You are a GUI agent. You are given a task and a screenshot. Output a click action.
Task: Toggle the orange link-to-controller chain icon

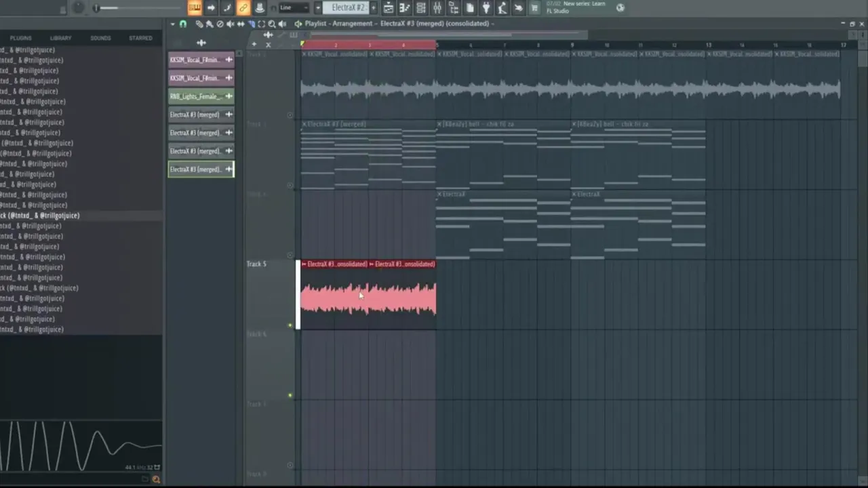pos(243,7)
